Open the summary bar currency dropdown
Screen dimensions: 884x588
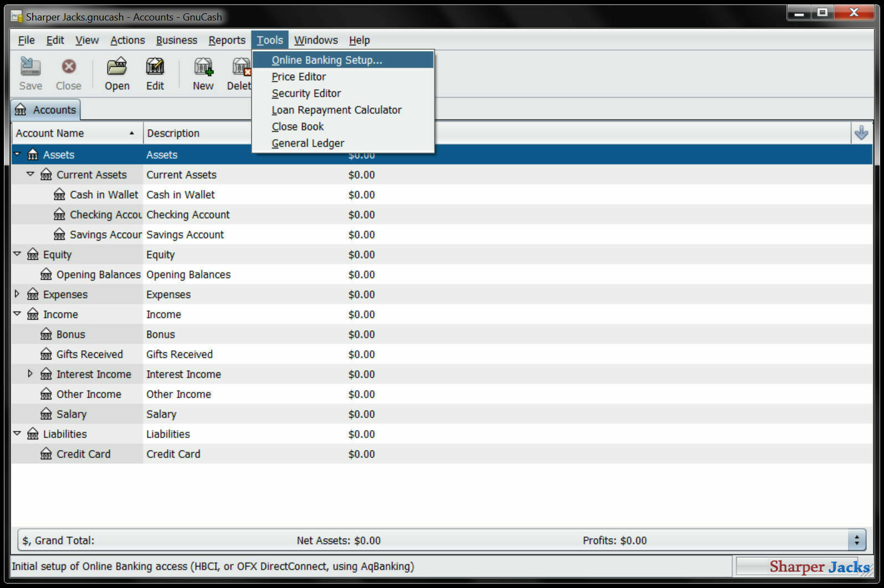click(x=857, y=540)
